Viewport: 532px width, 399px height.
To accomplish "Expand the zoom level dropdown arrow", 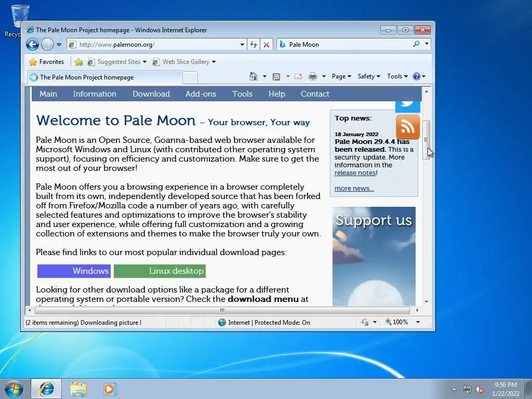I will (x=418, y=322).
